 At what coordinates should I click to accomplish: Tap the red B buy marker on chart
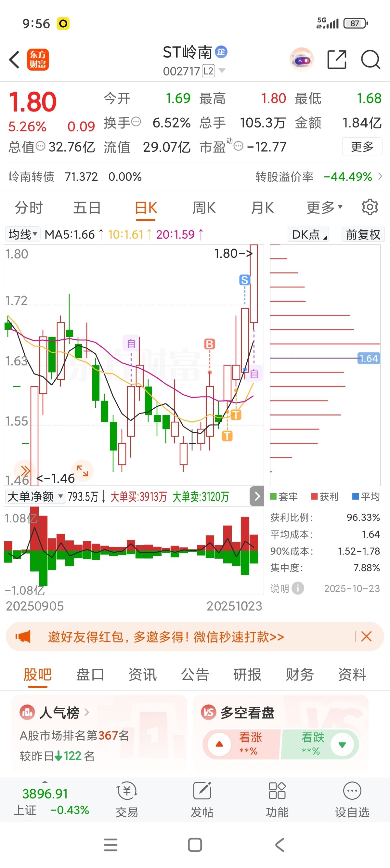pyautogui.click(x=210, y=344)
